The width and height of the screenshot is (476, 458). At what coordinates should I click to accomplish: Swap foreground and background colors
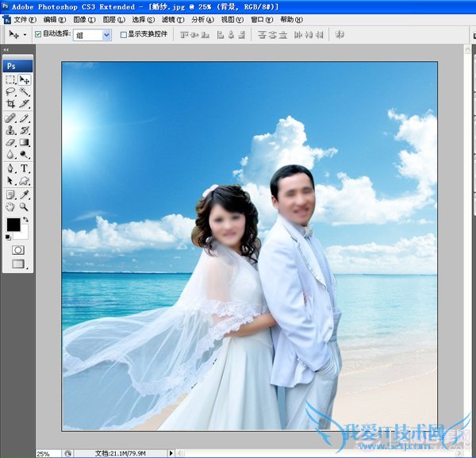coord(25,220)
